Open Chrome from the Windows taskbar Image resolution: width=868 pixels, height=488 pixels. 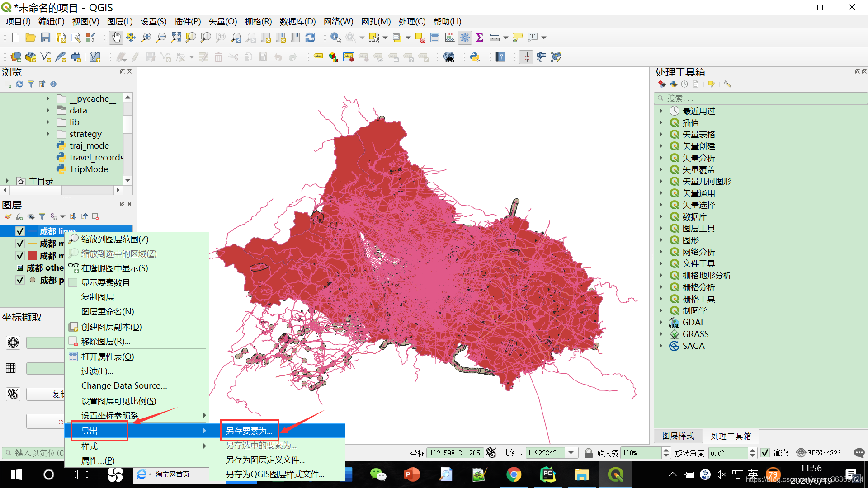[514, 474]
